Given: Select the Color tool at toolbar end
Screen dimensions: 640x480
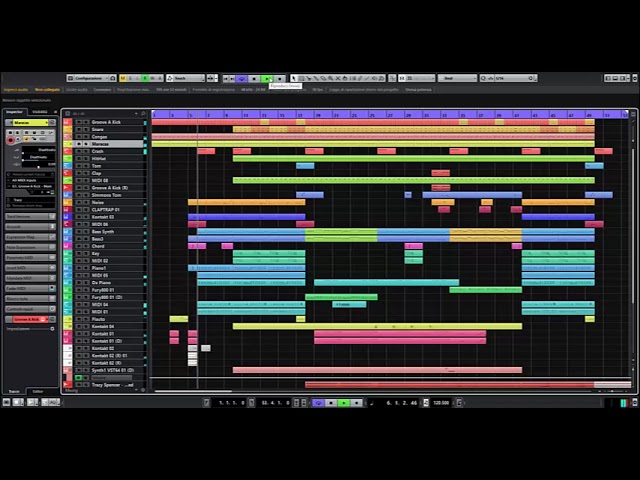Looking at the screenshot, I should point(382,78).
